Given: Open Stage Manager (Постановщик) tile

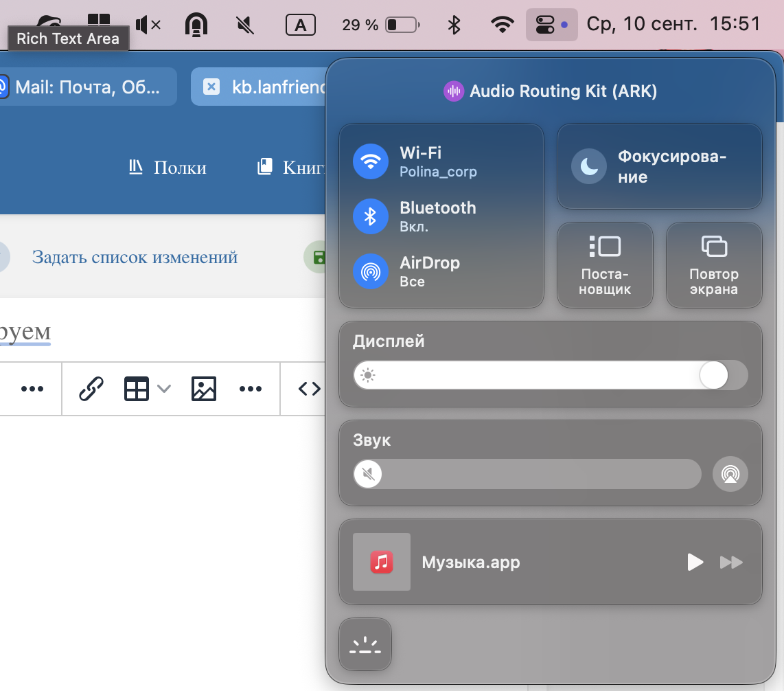Looking at the screenshot, I should point(605,264).
